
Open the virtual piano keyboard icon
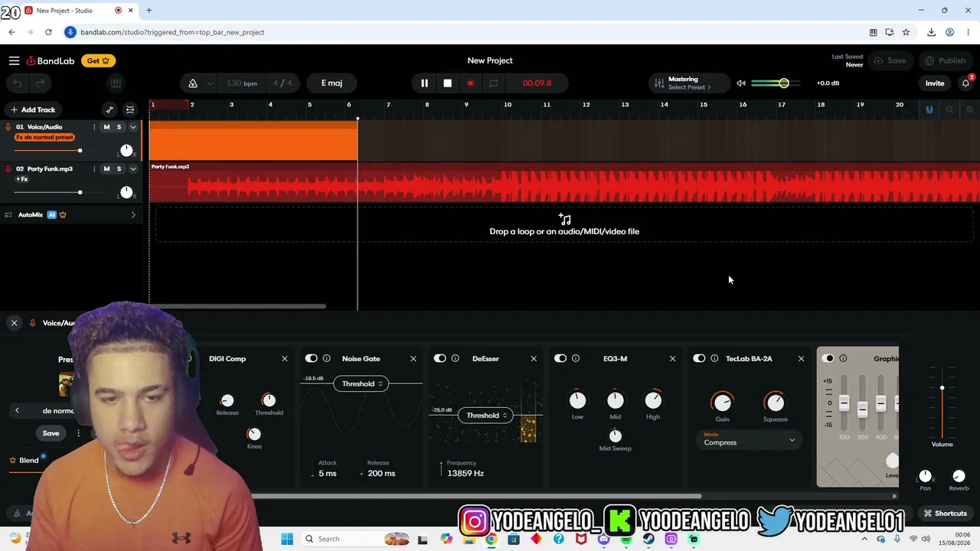coord(116,83)
